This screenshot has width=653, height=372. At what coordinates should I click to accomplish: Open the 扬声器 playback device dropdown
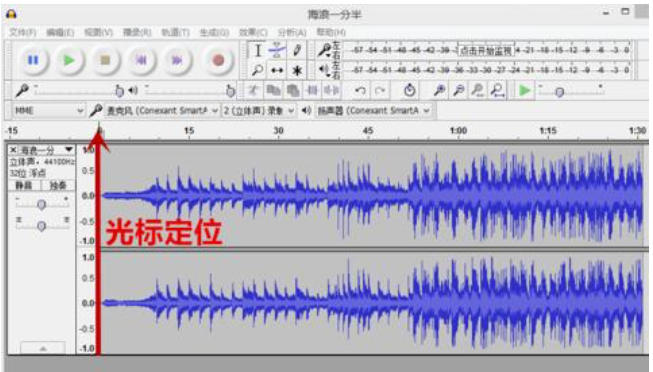click(373, 111)
